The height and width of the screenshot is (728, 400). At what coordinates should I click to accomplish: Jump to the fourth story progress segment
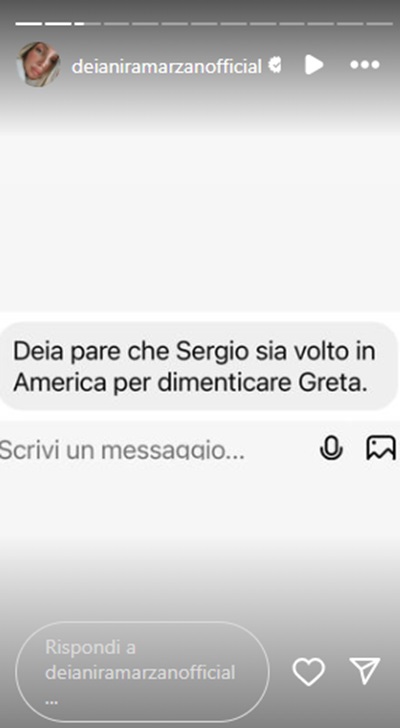tap(117, 23)
